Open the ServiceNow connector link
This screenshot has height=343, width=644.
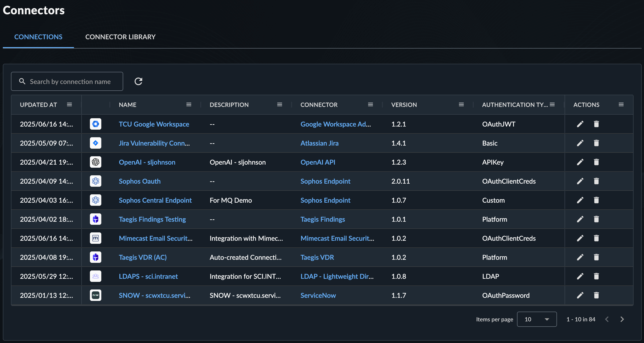[318, 295]
